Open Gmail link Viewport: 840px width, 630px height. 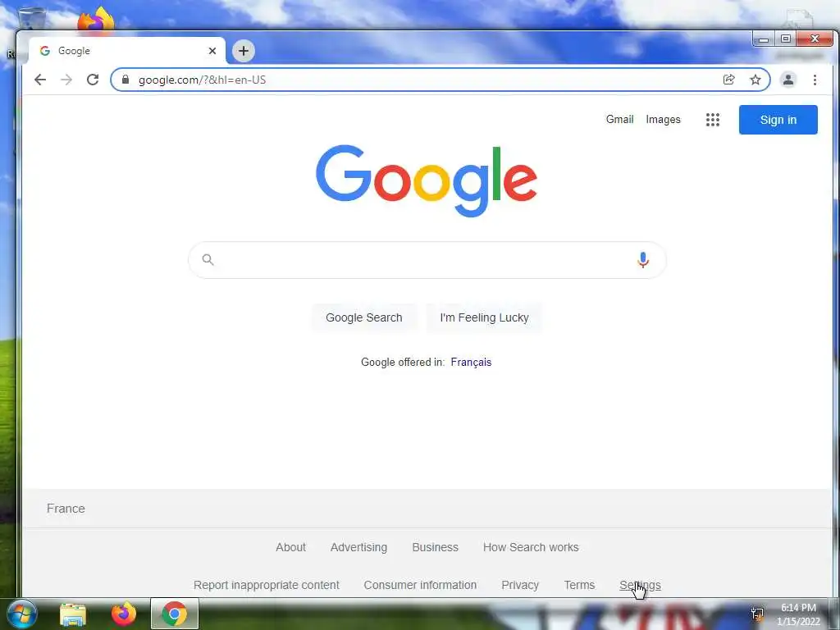tap(619, 120)
